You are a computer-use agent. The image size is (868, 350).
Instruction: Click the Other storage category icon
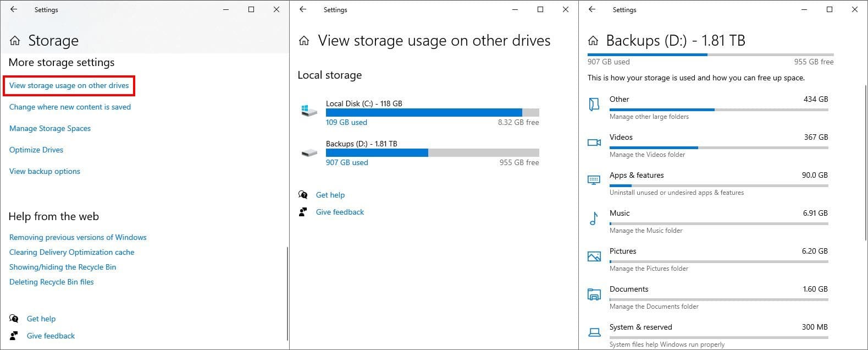pyautogui.click(x=594, y=104)
